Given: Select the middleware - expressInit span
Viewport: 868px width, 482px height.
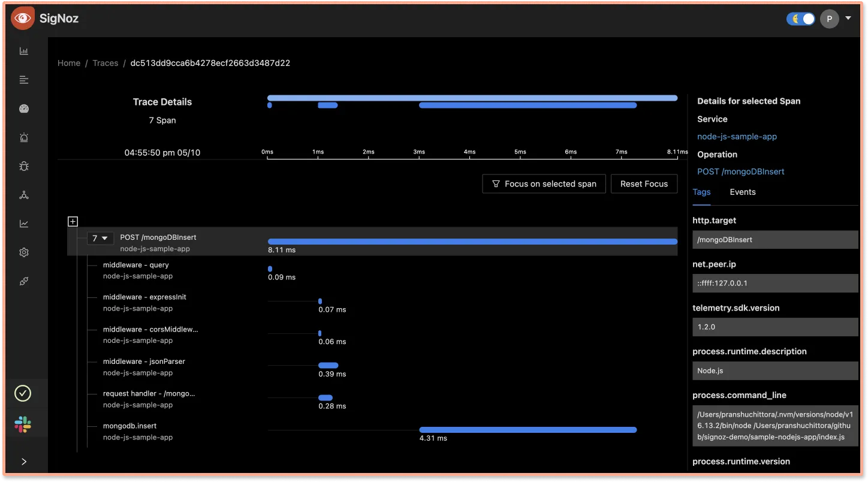Looking at the screenshot, I should [144, 303].
